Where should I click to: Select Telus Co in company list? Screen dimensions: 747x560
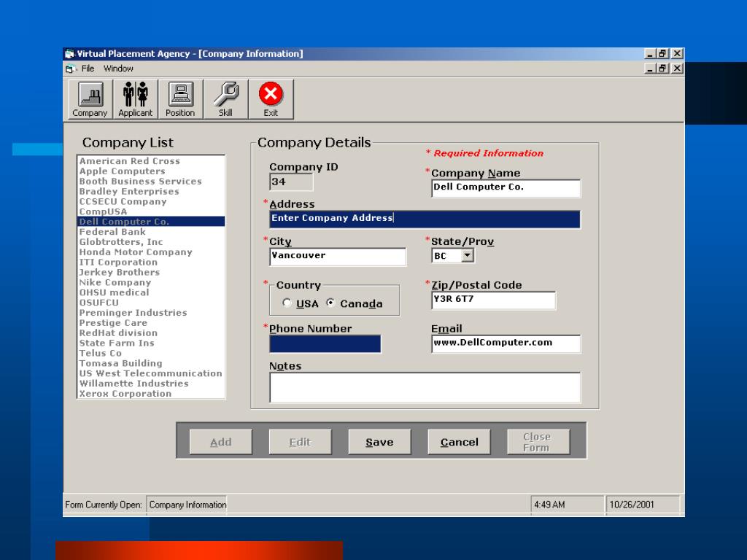click(x=151, y=353)
